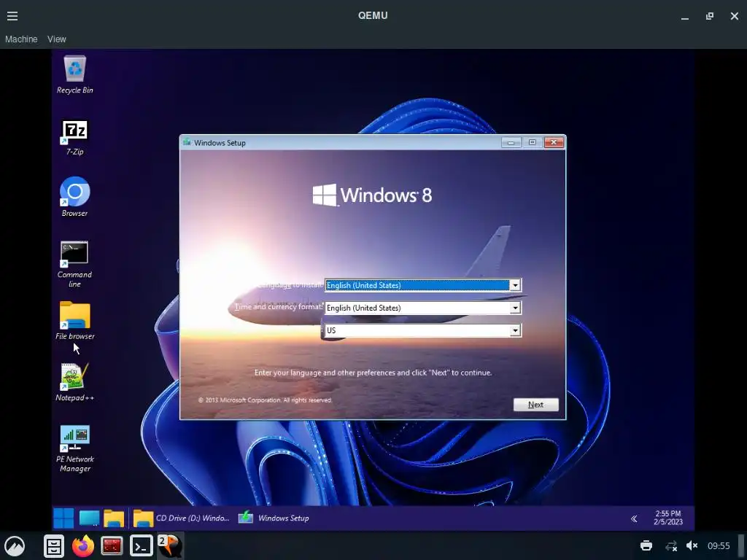Minimize the Windows Setup dialog
The height and width of the screenshot is (560, 747).
511,142
